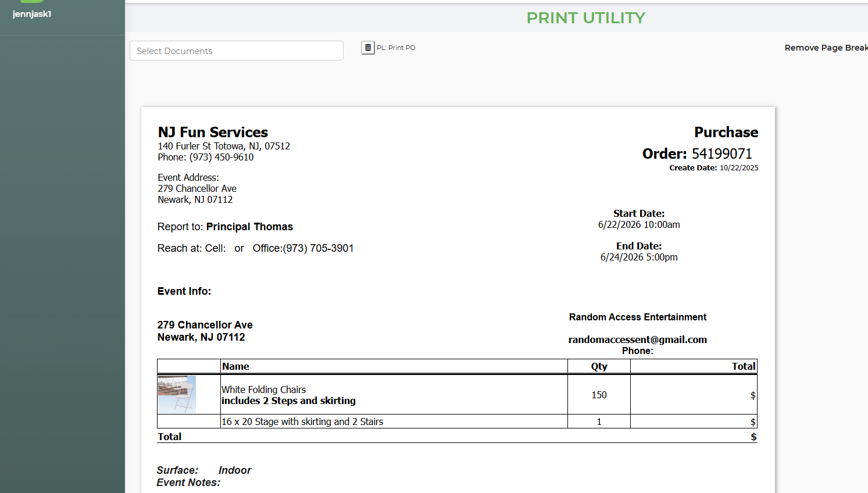Select the White Folding Chairs item name
The width and height of the screenshot is (868, 493).
click(263, 390)
